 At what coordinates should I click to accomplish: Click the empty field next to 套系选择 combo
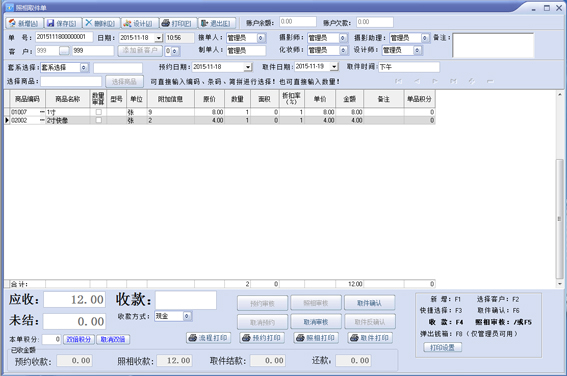[x=118, y=68]
